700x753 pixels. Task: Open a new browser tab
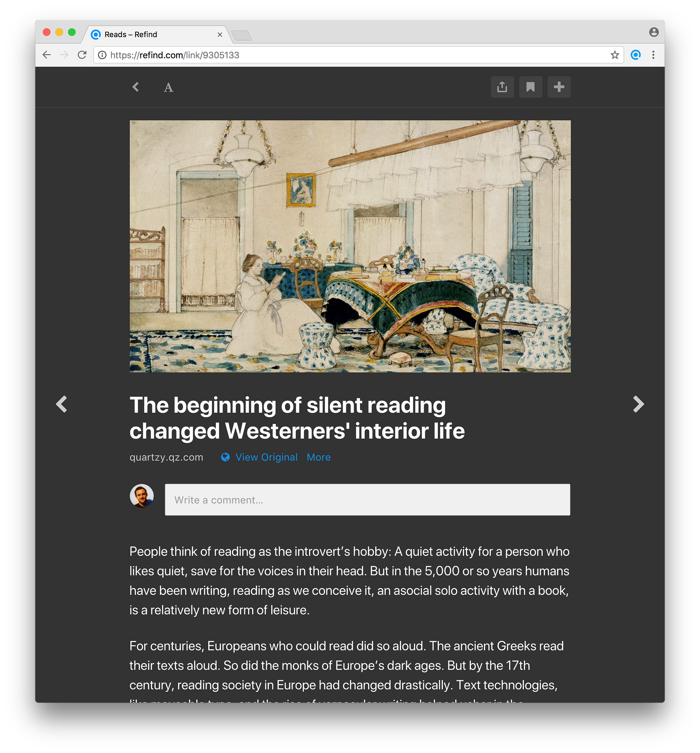click(x=241, y=36)
